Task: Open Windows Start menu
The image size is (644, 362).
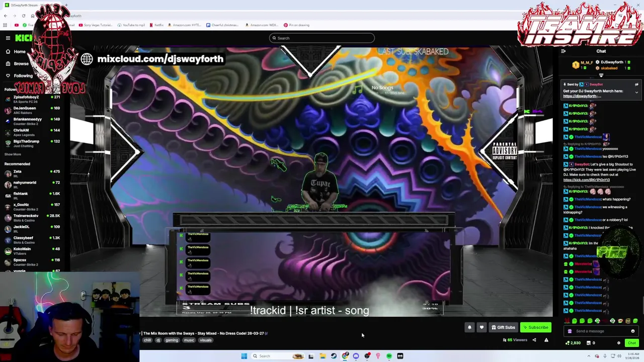Action: [x=244, y=356]
